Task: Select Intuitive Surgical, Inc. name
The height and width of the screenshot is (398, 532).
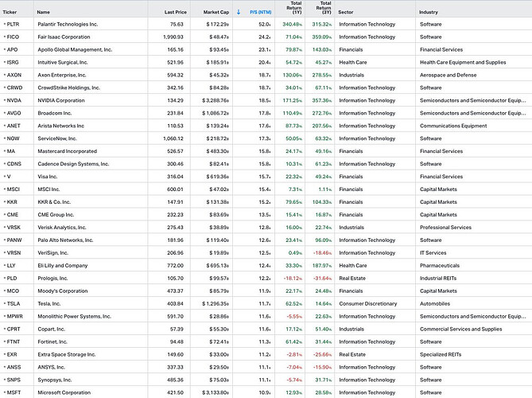Action: pyautogui.click(x=63, y=62)
